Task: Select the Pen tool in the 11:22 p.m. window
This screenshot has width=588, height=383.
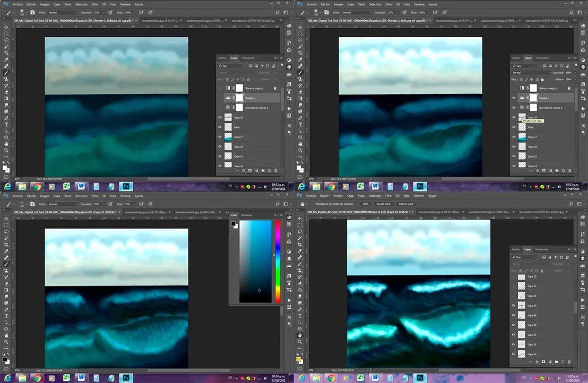Action: point(300,309)
